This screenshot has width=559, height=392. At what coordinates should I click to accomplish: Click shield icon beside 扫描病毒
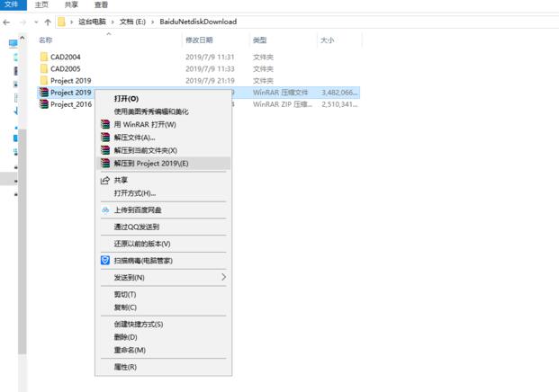pos(105,260)
